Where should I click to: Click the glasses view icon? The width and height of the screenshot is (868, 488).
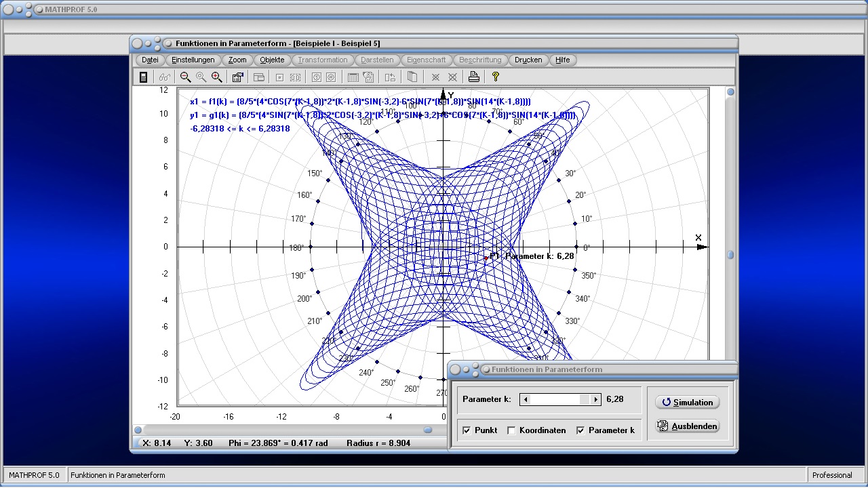click(x=164, y=77)
